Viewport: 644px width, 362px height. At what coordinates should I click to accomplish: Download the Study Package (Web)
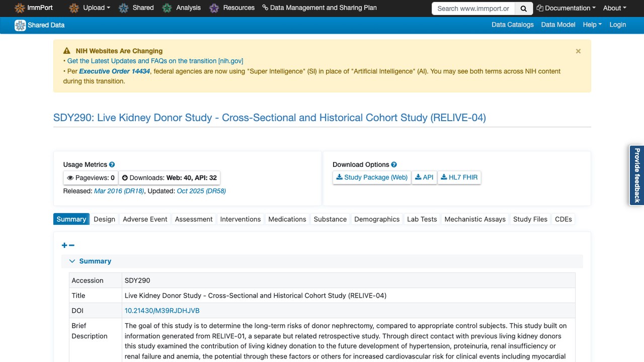click(x=372, y=177)
